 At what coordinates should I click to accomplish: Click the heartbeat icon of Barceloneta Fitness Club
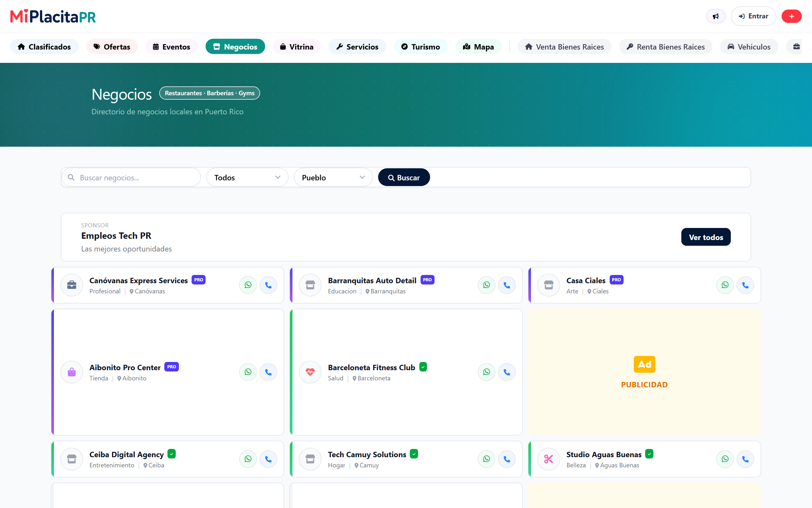point(311,372)
